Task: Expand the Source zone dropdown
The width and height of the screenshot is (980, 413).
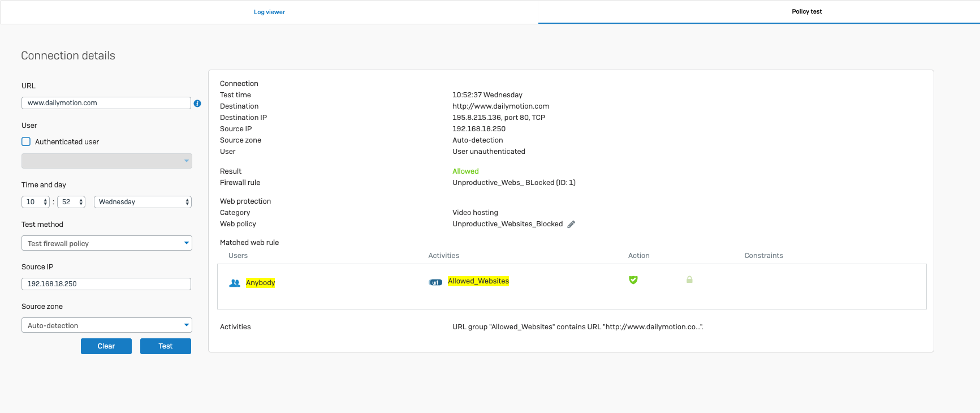Action: pos(107,325)
